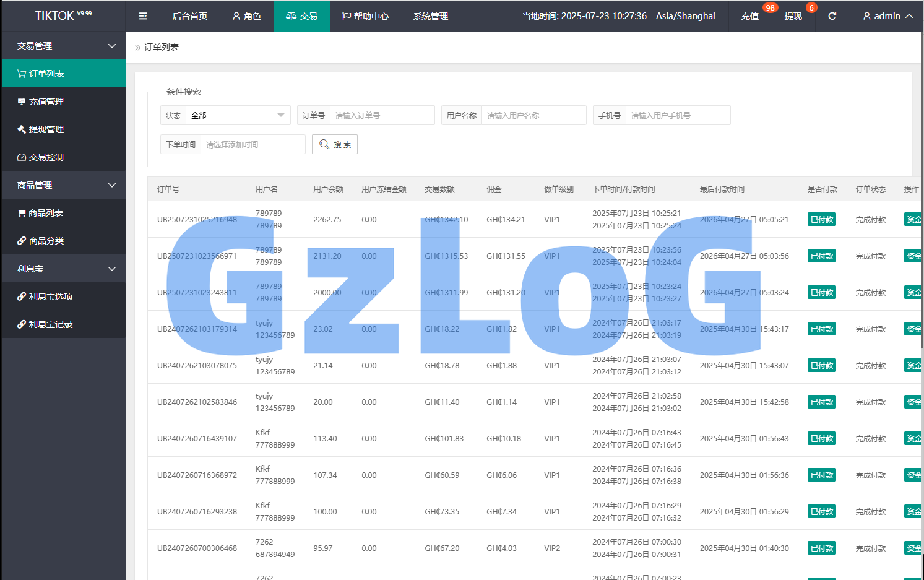Click the TIKTOK logo title
The height and width of the screenshot is (580, 924).
(x=63, y=15)
